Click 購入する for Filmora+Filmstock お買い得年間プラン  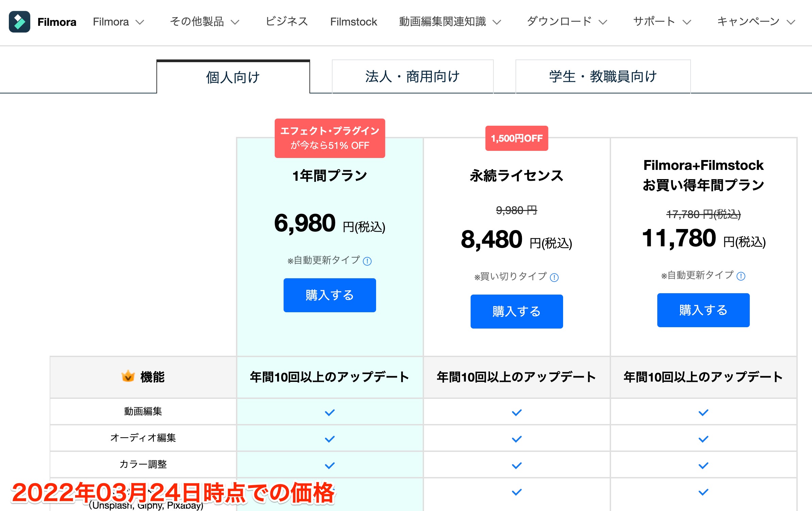[704, 310]
